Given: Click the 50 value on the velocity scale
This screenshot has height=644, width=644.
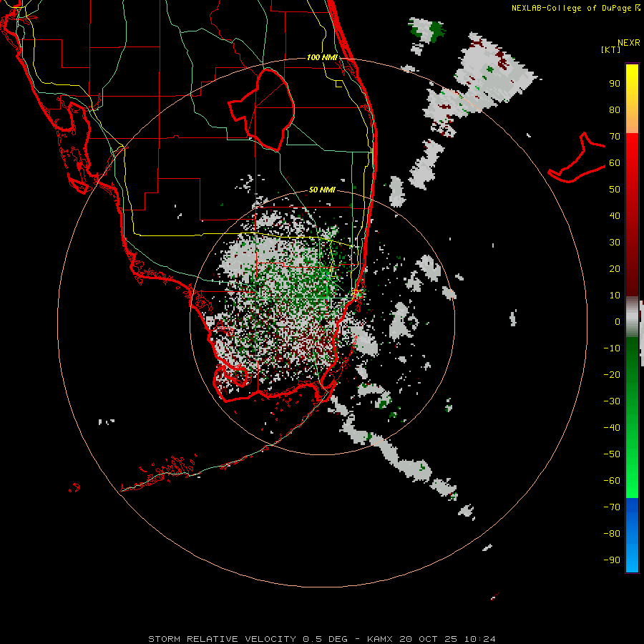Looking at the screenshot, I should click(615, 190).
